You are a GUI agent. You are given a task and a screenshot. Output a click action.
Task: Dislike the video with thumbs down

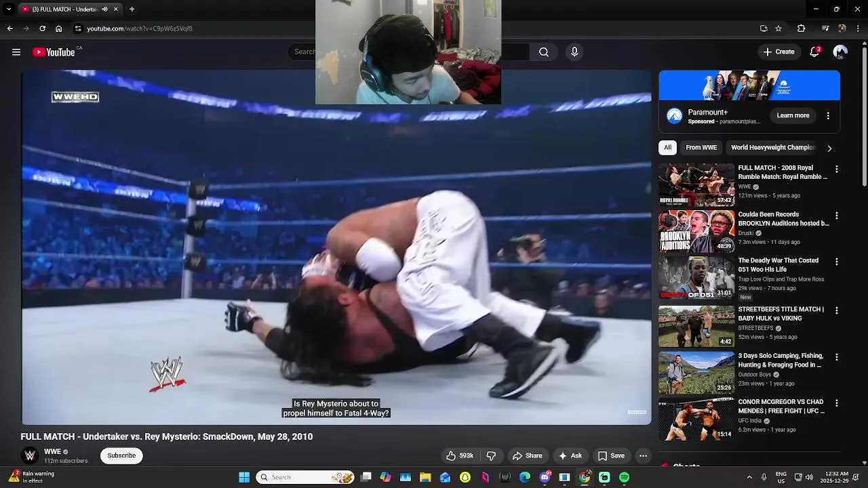tap(491, 455)
